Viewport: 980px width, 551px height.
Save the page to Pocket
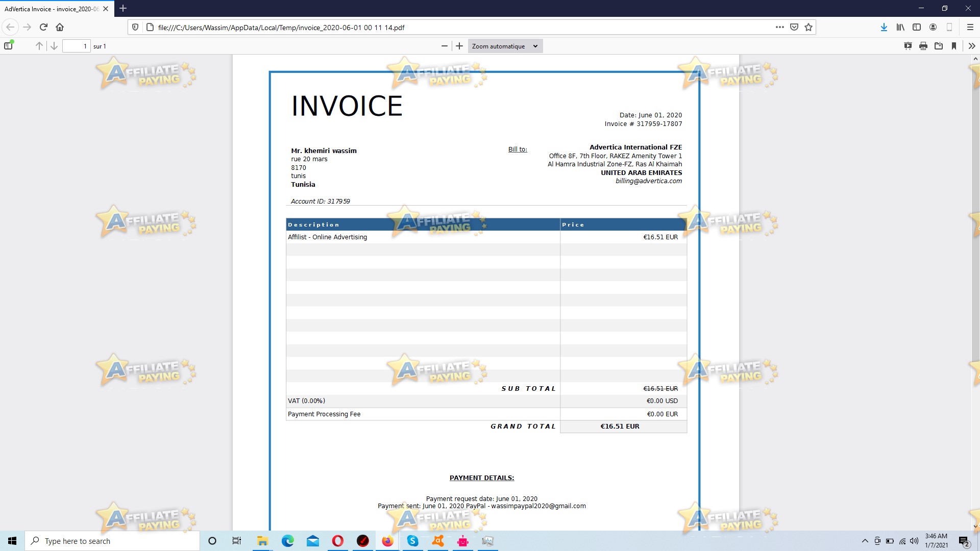tap(794, 27)
